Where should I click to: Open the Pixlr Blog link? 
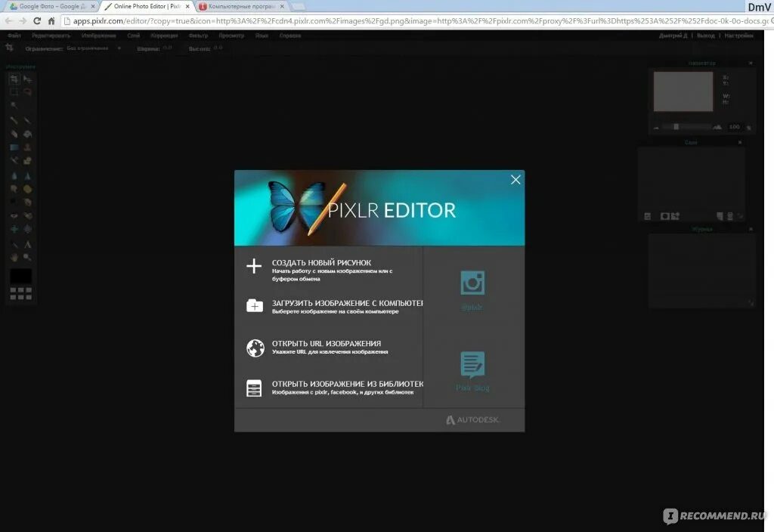point(472,371)
